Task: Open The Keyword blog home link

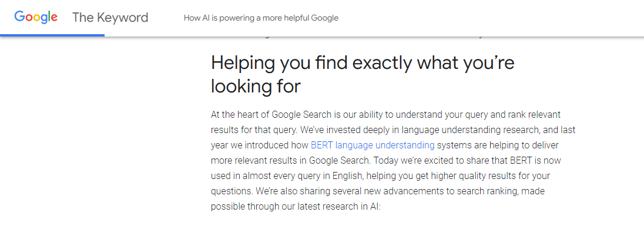Action: click(110, 18)
